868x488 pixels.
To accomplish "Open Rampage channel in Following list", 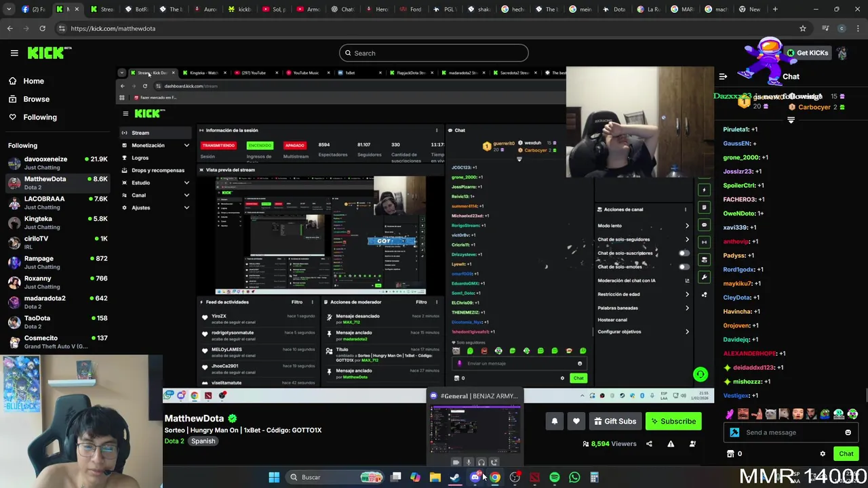I will [58, 262].
